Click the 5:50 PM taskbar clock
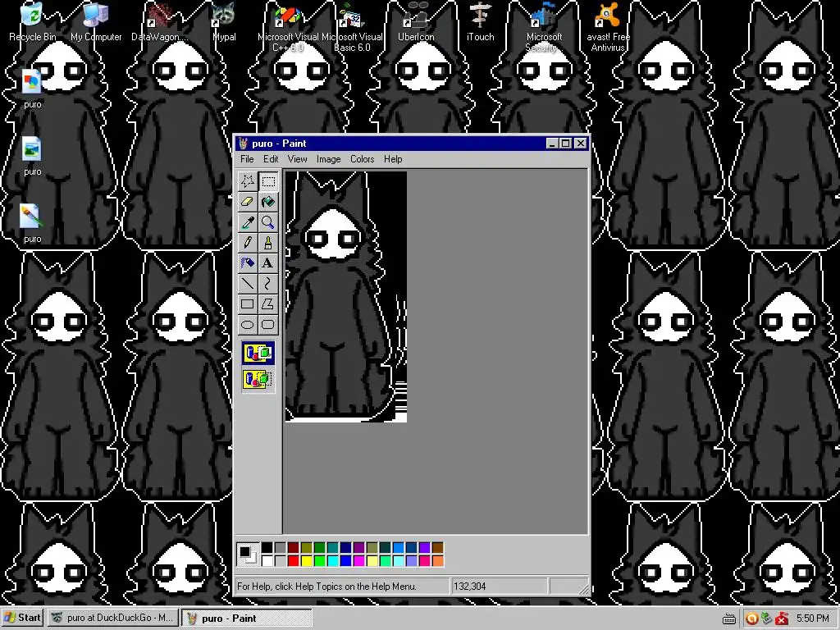This screenshot has height=630, width=840. pos(812,619)
